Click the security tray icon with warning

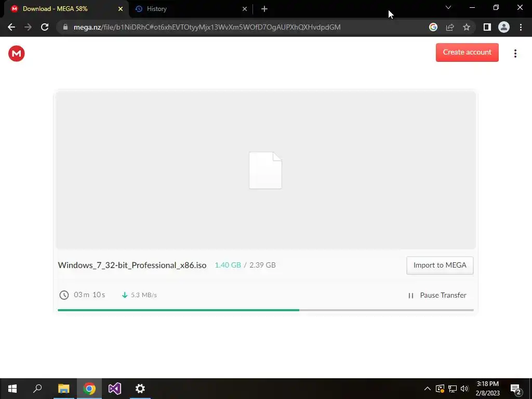click(440, 389)
